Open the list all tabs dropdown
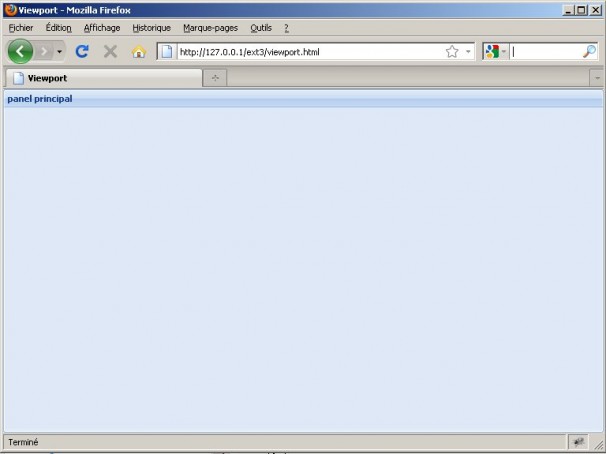Image resolution: width=606 pixels, height=454 pixels. [597, 78]
